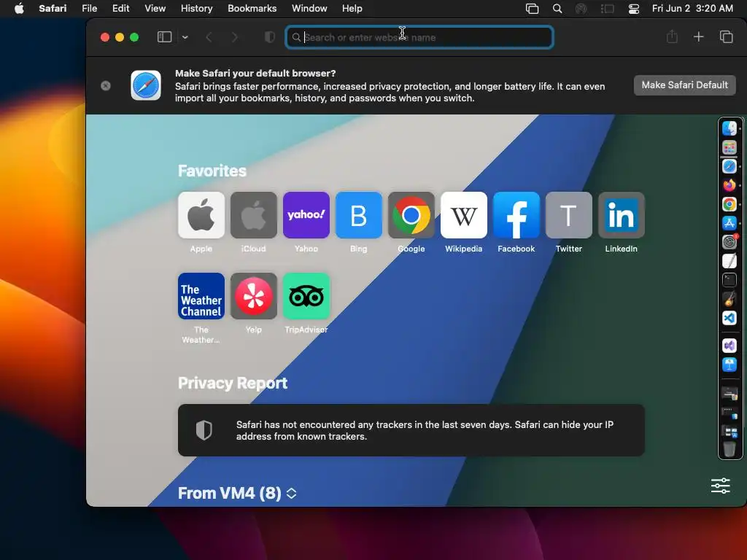This screenshot has width=747, height=560.
Task: Open the Yelp favorite
Action: pos(253,296)
